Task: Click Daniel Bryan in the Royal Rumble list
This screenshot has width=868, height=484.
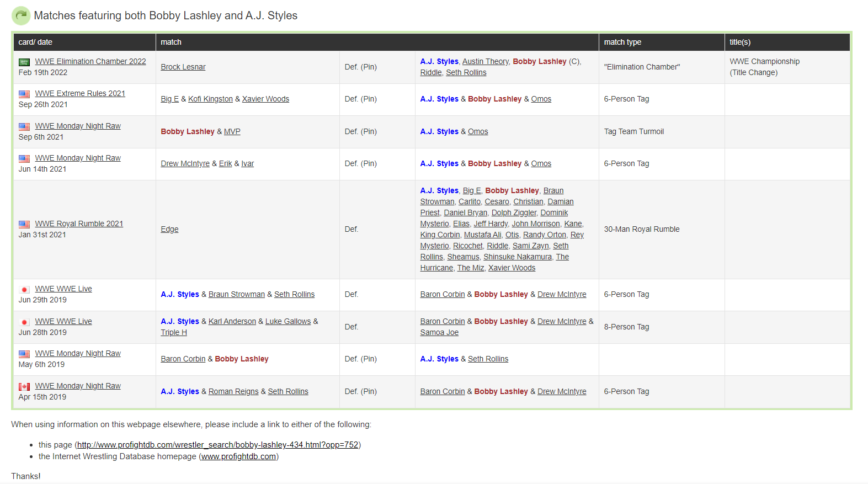Action: (x=466, y=212)
